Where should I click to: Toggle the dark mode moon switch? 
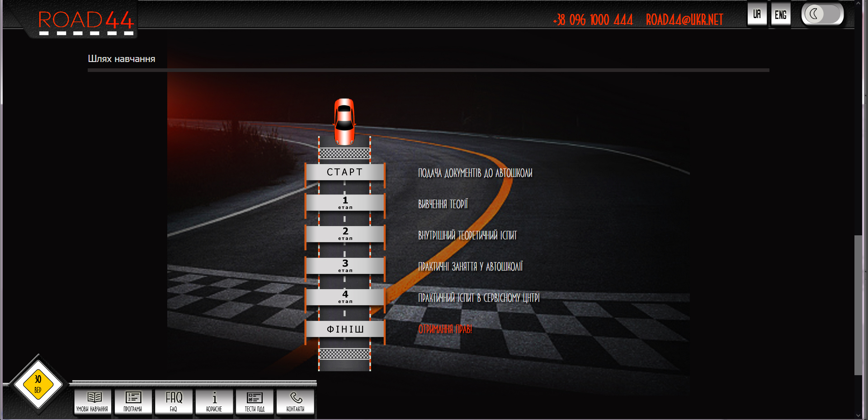822,14
